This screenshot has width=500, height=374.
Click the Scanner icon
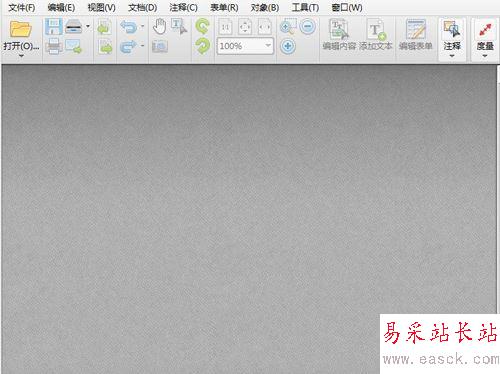click(74, 27)
